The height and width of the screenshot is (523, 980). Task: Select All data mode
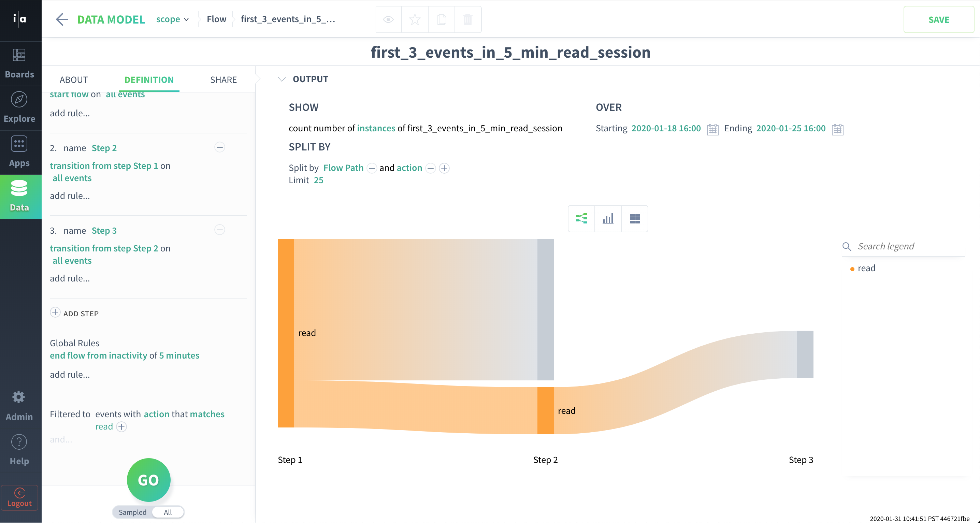click(168, 512)
